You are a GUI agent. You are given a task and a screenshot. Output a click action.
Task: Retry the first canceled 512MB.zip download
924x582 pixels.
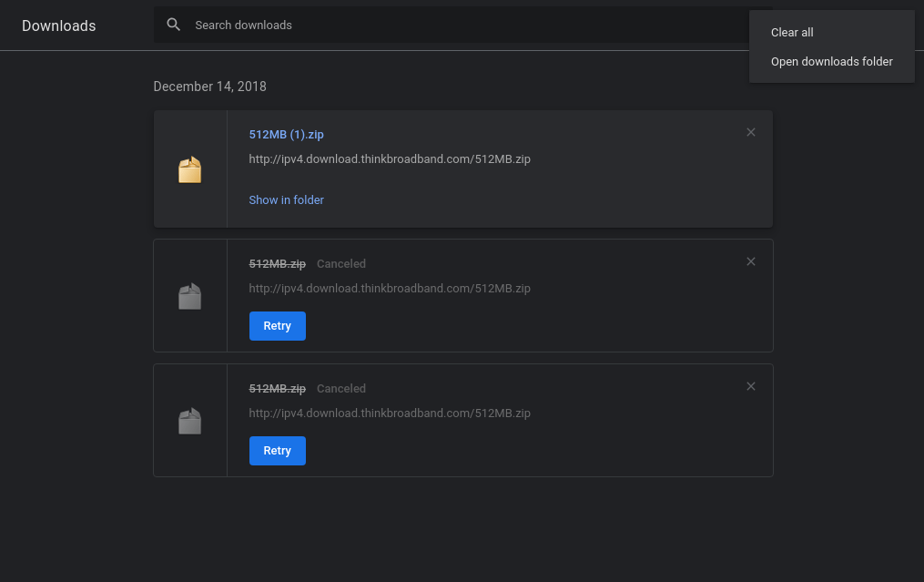click(277, 326)
